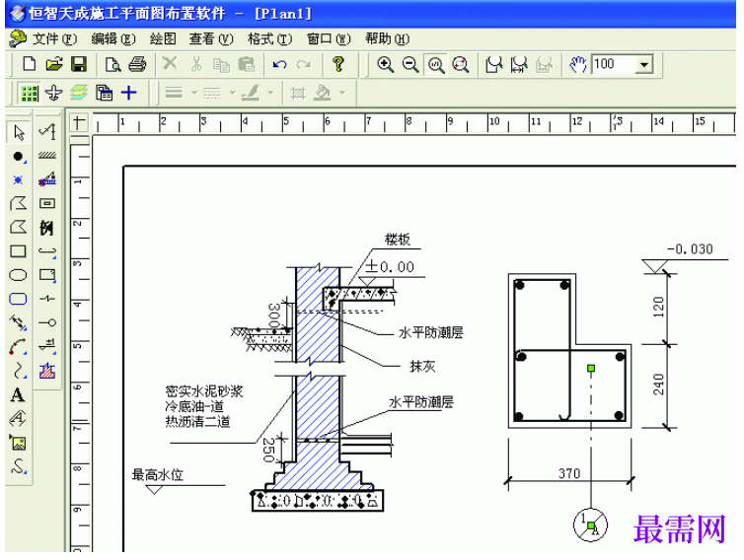Open the 文件 menu
Viewport: 744px width, 560px height.
[x=54, y=38]
